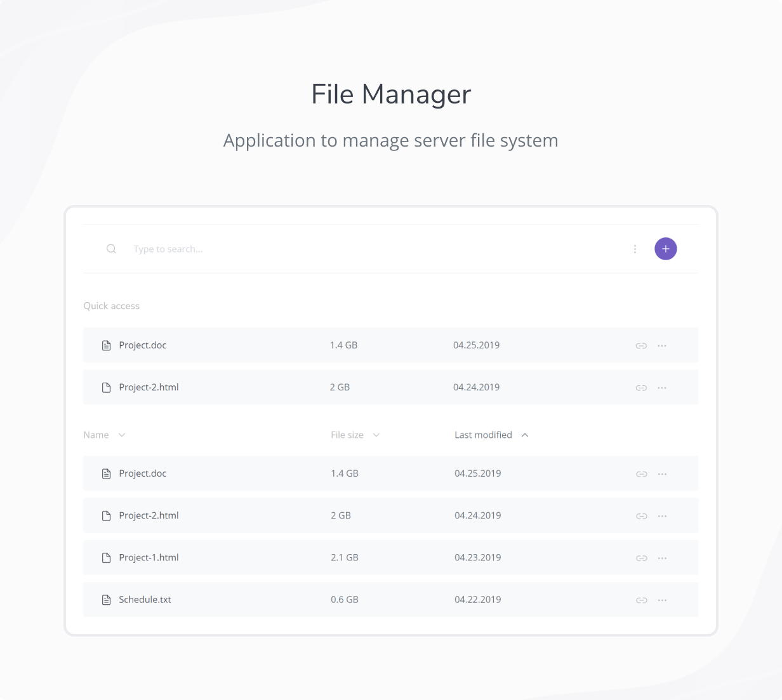782x700 pixels.
Task: Click the purple plus button to add a file
Action: pos(665,249)
